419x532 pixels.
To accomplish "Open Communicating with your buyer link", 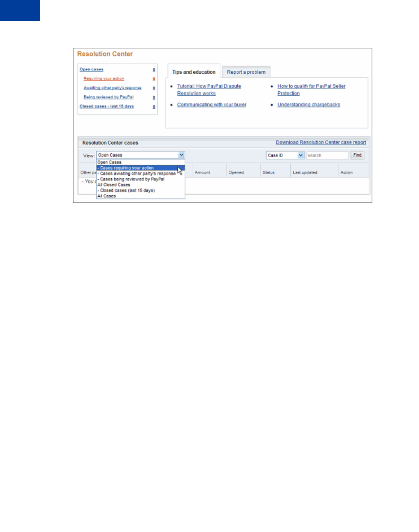I will [212, 105].
